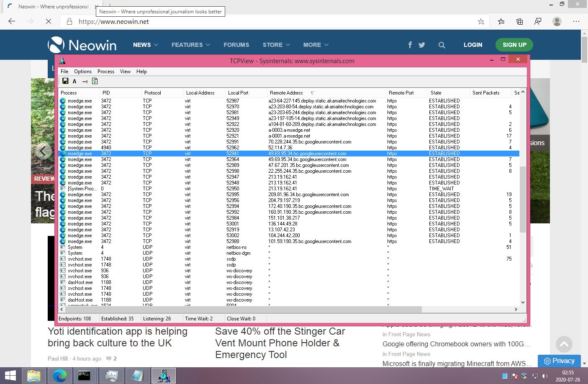Select the [System Proc... TIME_WAIT row
The height and width of the screenshot is (384, 588).
tap(289, 189)
